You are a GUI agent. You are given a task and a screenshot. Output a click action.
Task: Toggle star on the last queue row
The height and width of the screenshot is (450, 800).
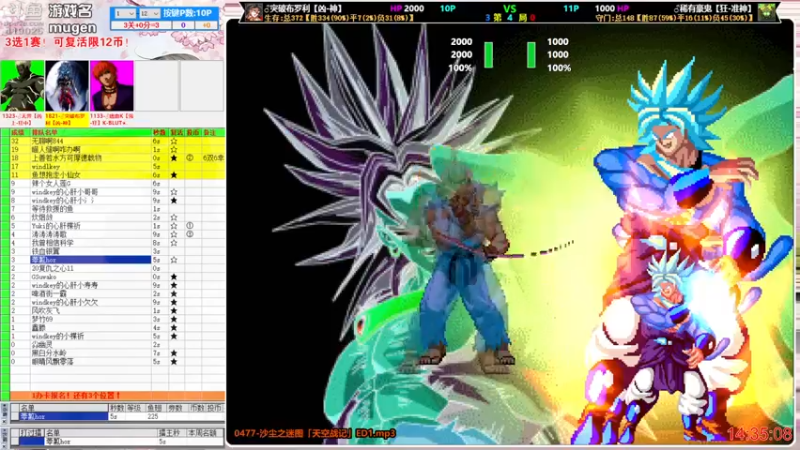[x=174, y=362]
